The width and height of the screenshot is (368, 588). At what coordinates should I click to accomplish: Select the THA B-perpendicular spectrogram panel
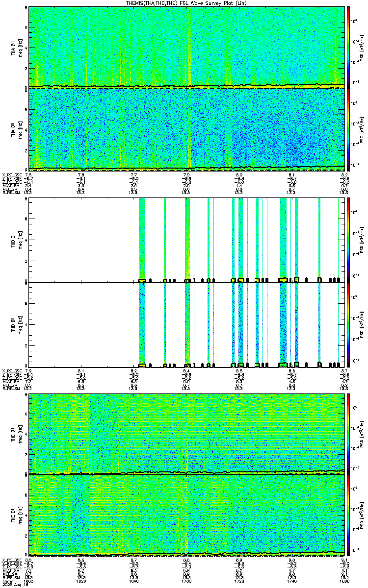coord(186,48)
